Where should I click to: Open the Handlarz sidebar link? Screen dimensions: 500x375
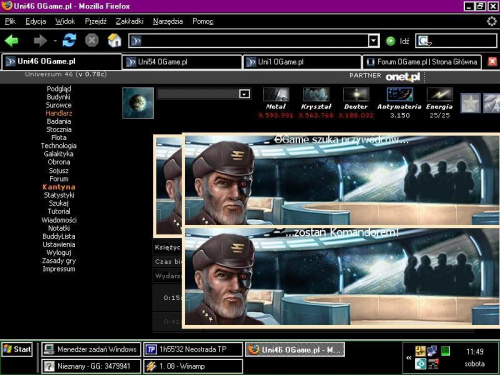59,113
